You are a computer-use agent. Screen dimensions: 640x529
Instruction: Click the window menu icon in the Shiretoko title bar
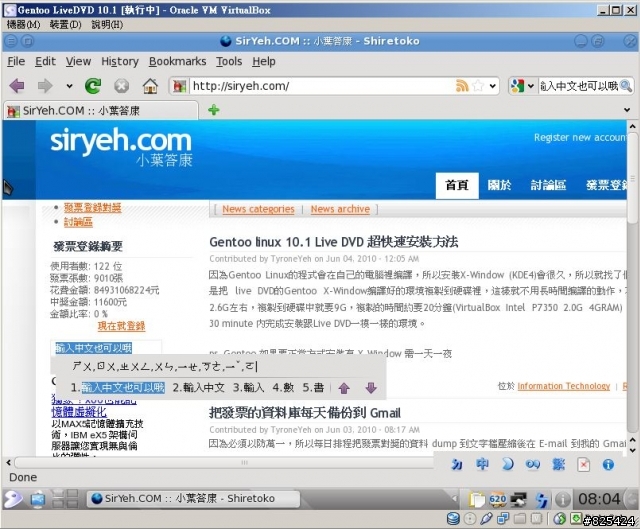[x=11, y=41]
